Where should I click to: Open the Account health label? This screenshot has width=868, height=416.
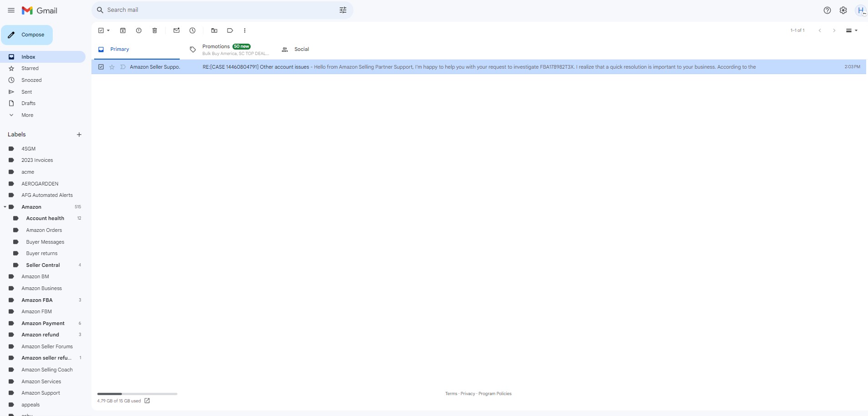click(45, 218)
